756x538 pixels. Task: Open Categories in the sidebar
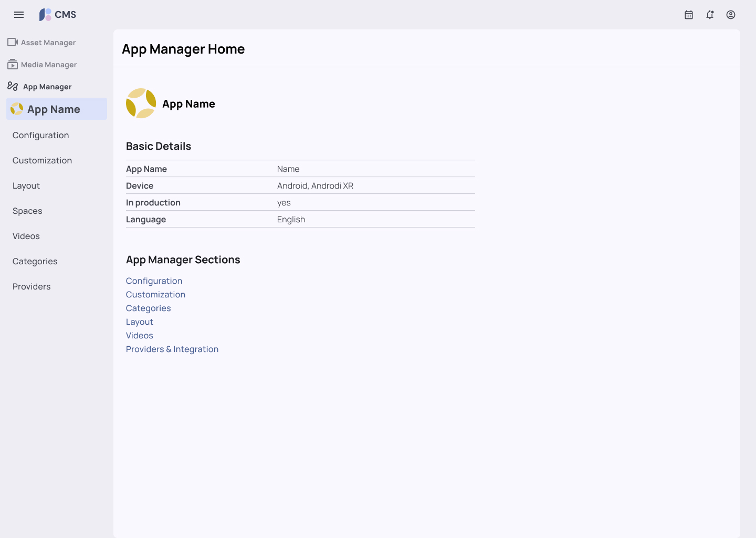click(x=35, y=261)
